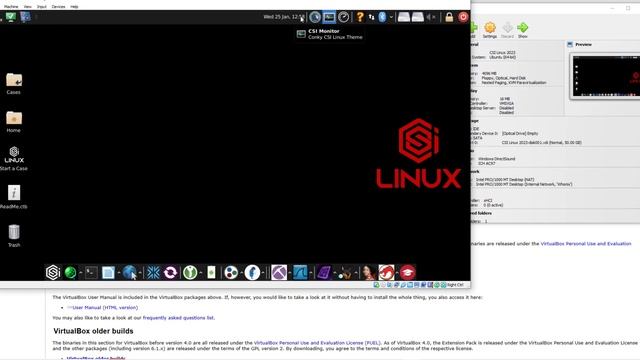The width and height of the screenshot is (640, 360).
Task: Expand the arrow beside the Bluetooth icon
Action: pos(391,17)
